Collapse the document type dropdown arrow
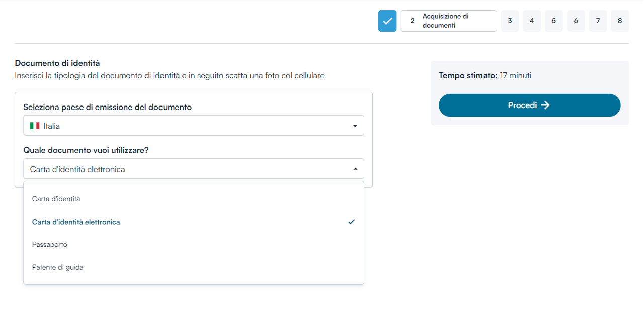The height and width of the screenshot is (319, 644). 355,169
